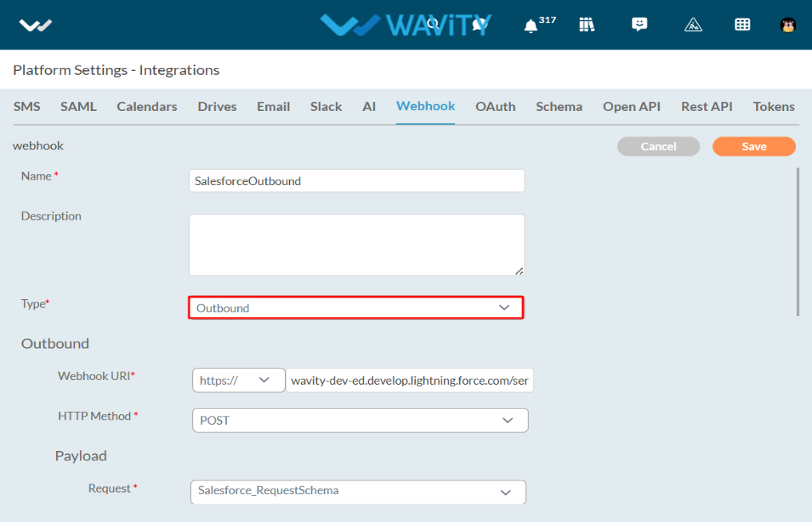Viewport: 812px width, 522px height.
Task: Open the apps grid icon
Action: click(x=742, y=24)
